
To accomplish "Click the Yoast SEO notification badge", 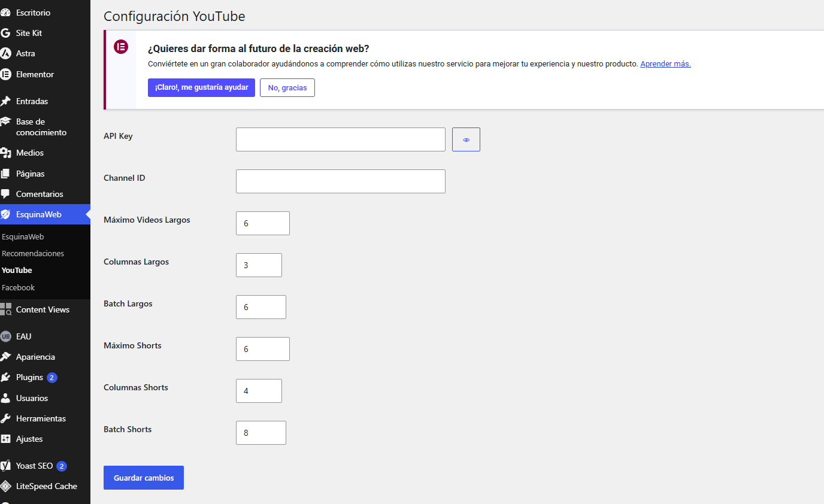I will click(62, 466).
